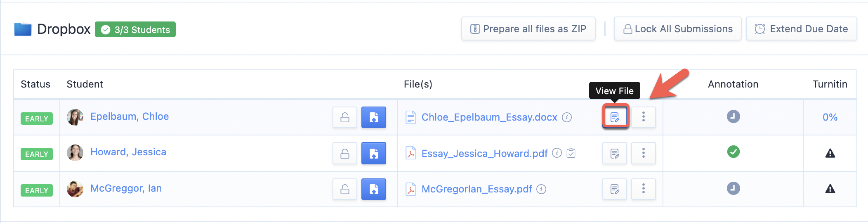Click blue upload file button for Chloe Epelbaum

[374, 117]
